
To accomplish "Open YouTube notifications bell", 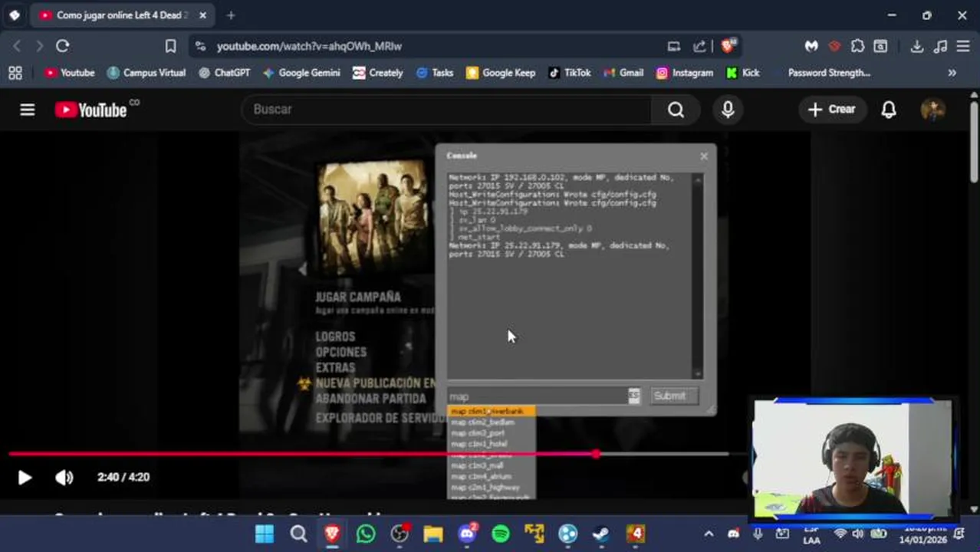I will [889, 110].
